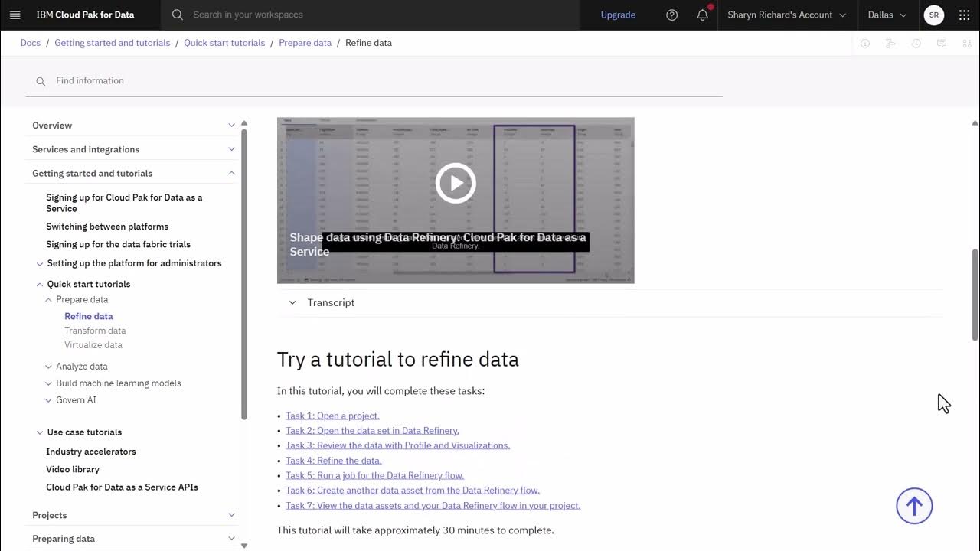Collapse the Prepare data group
Screen dimensions: 980x551
(49, 300)
